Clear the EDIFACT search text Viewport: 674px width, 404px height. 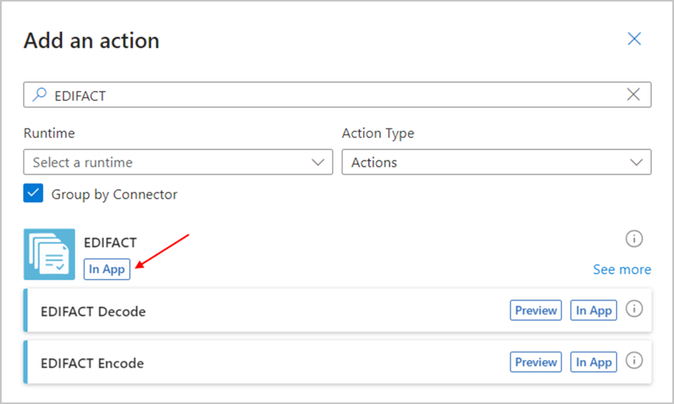tap(633, 95)
